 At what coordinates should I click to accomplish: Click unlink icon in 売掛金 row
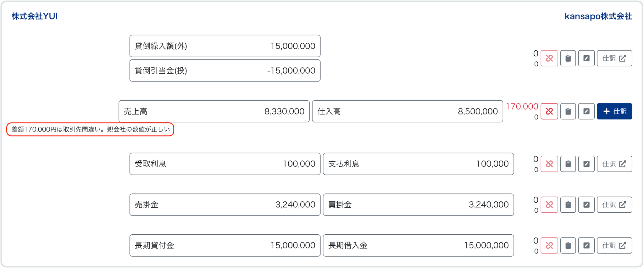point(549,205)
